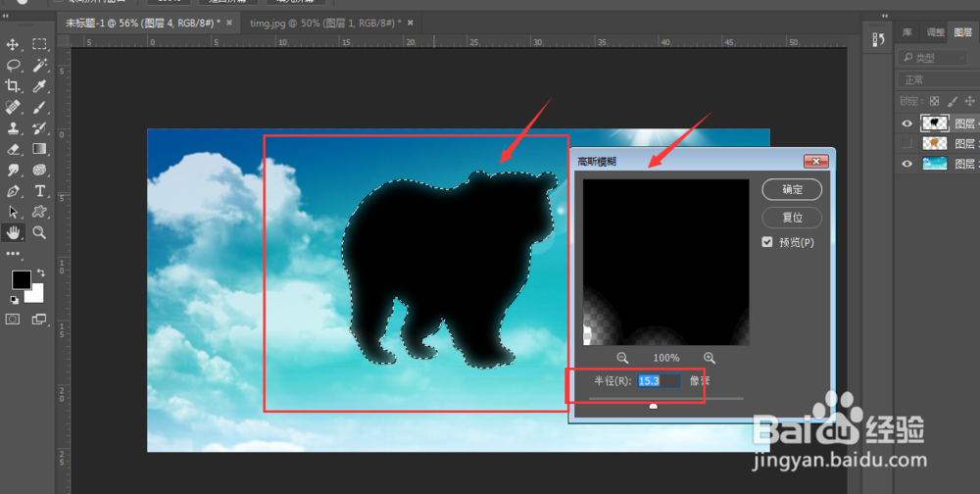
Task: Select the Horizontal Type tool
Action: pos(39,191)
